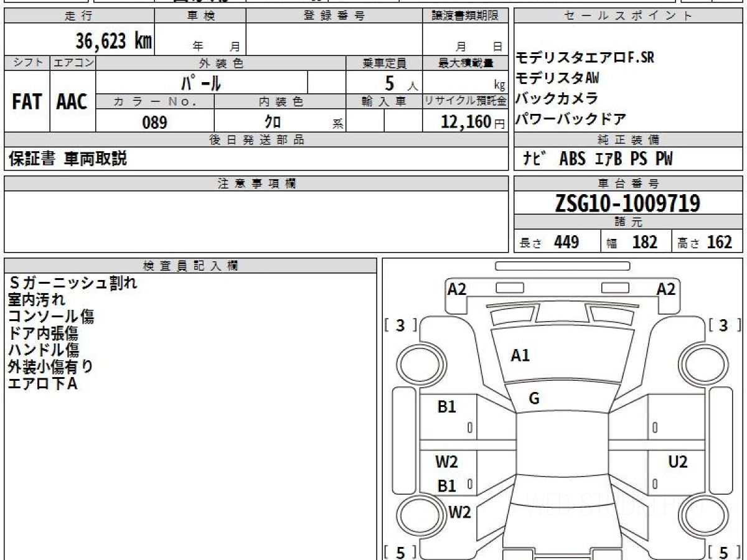Select the エアロ下A inspector note
This screenshot has width=747, height=560.
pyautogui.click(x=42, y=383)
